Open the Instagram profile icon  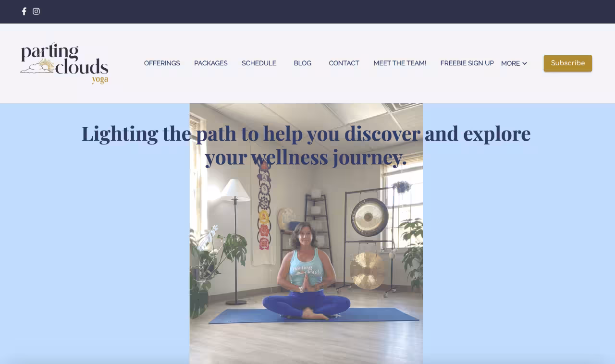[37, 12]
